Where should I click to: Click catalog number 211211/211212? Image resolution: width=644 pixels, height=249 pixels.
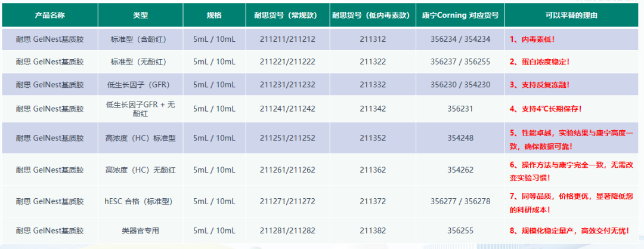288,39
